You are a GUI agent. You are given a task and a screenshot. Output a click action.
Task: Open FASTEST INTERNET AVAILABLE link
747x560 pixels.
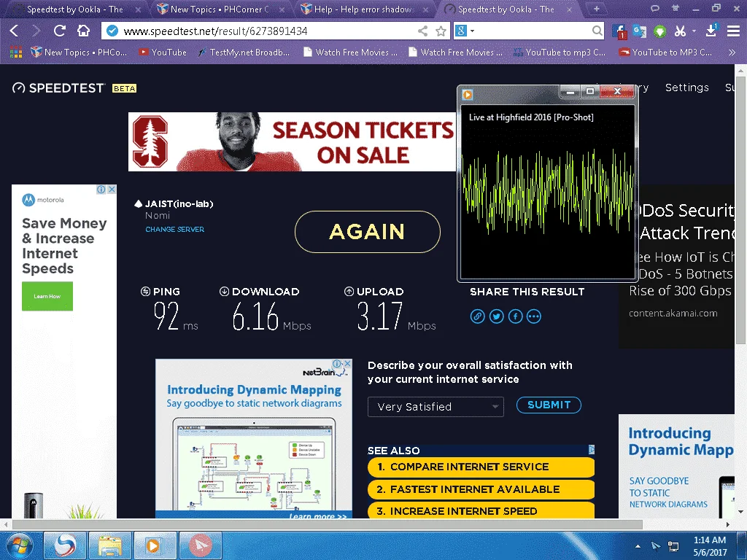tap(481, 489)
